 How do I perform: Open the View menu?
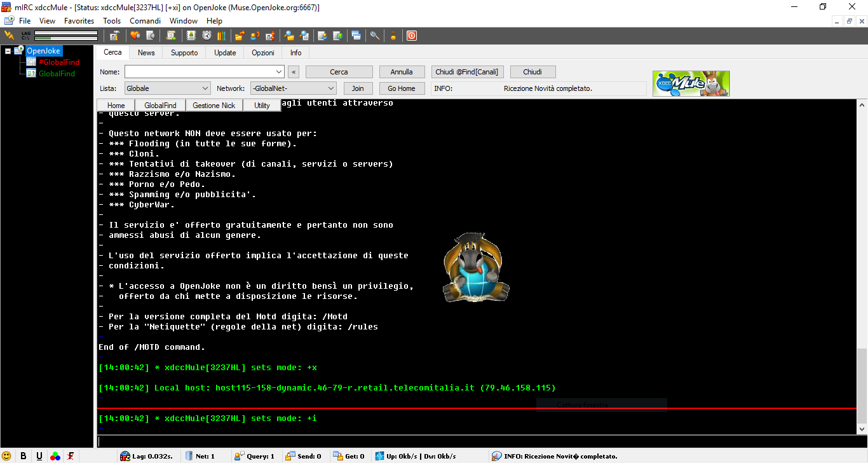tap(47, 21)
